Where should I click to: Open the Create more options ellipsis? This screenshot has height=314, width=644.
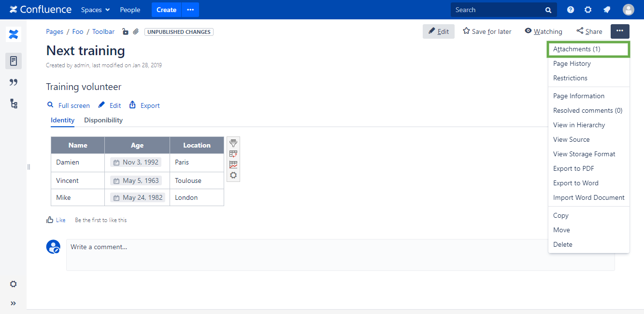point(190,10)
